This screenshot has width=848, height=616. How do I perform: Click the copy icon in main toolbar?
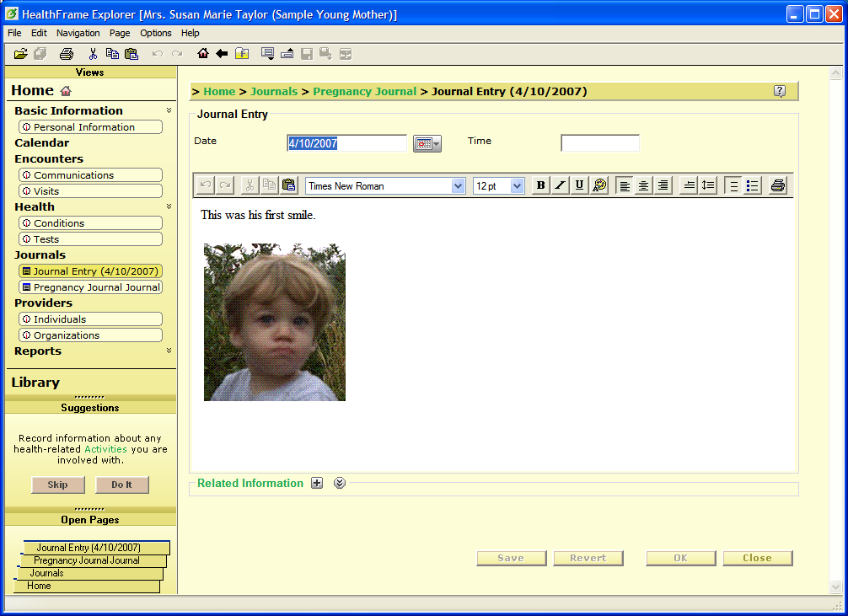(112, 54)
